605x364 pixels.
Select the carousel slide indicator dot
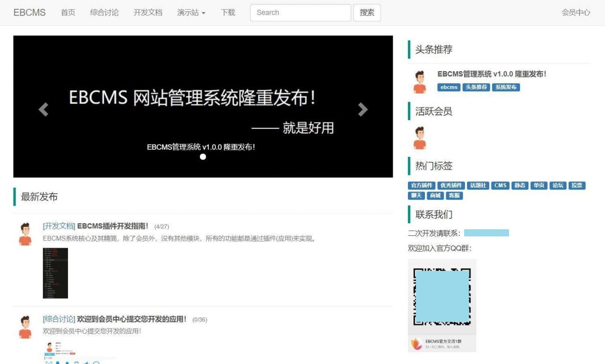click(203, 157)
